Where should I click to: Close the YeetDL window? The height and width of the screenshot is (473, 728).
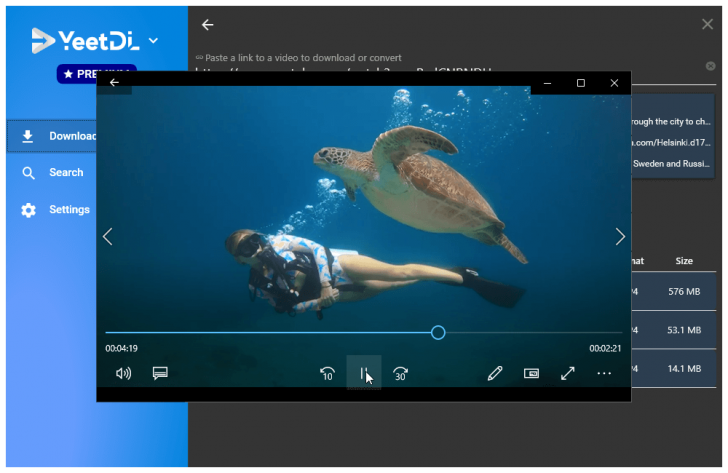tap(707, 24)
